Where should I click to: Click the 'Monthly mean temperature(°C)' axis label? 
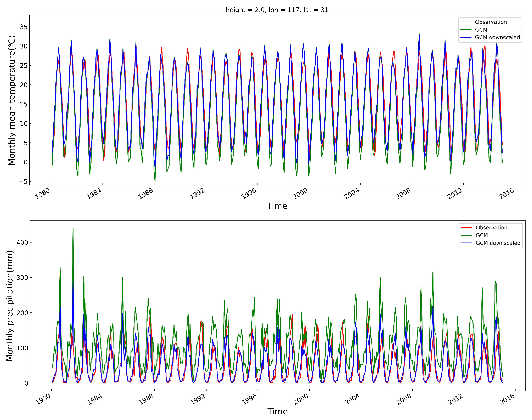[x=12, y=100]
